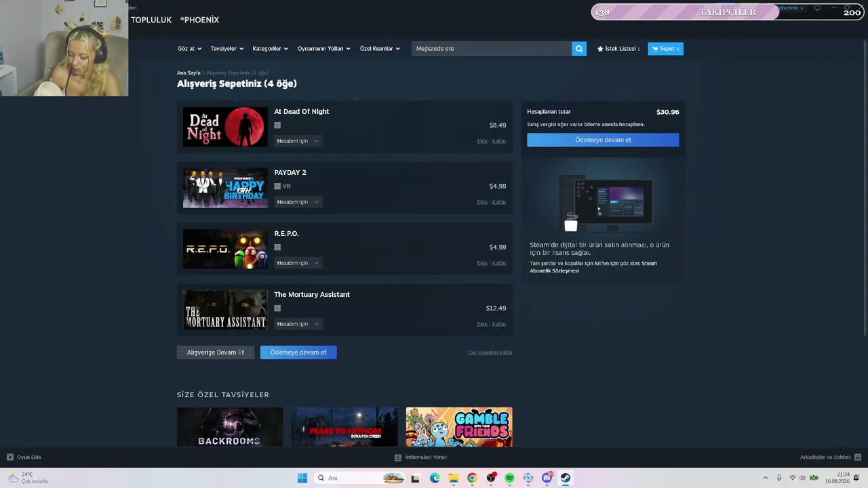868x488 pixels.
Task: Click Ekle for PAYDAY 2
Action: coord(482,202)
